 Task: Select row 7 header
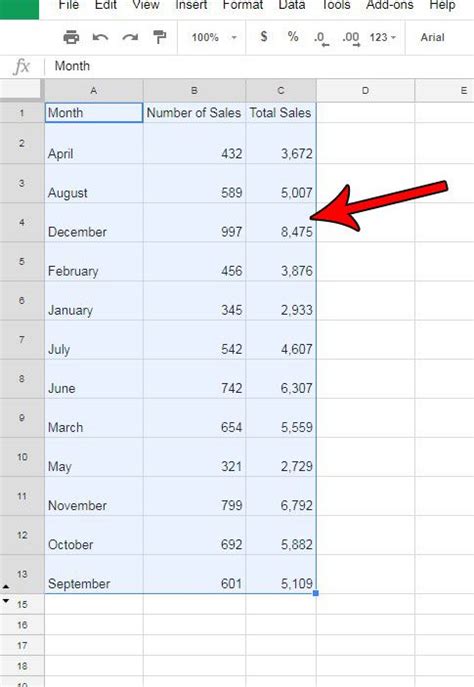pos(22,340)
